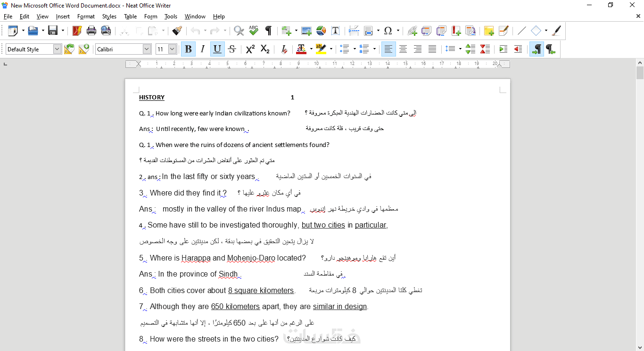Click the Insert Field icon
Image resolution: width=644 pixels, height=351 pixels.
click(369, 31)
